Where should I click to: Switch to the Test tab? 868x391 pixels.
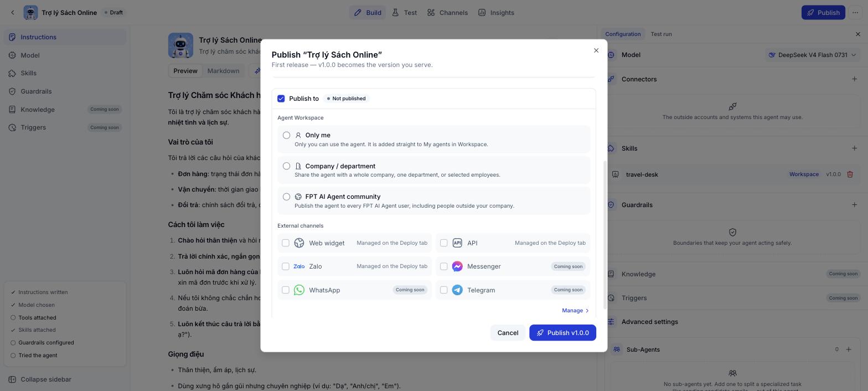[405, 12]
